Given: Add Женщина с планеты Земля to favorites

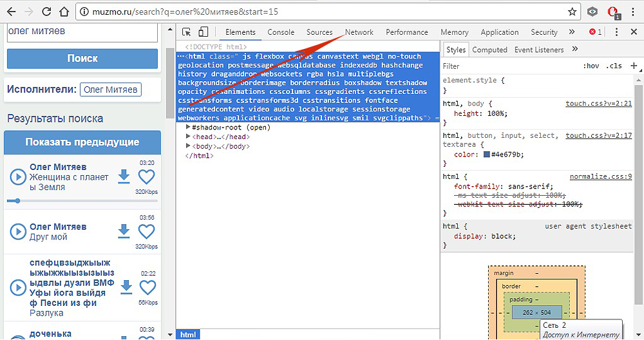Looking at the screenshot, I should coord(147,177).
